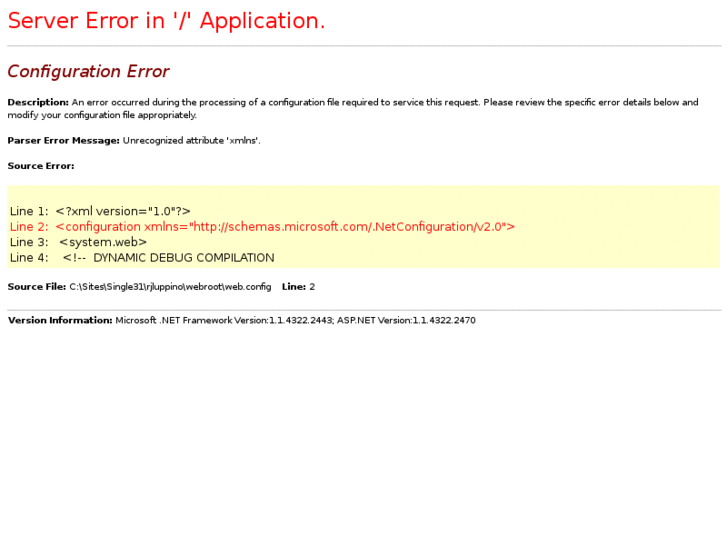The width and height of the screenshot is (727, 545).
Task: Click the .NET Framework version text
Action: (x=224, y=321)
